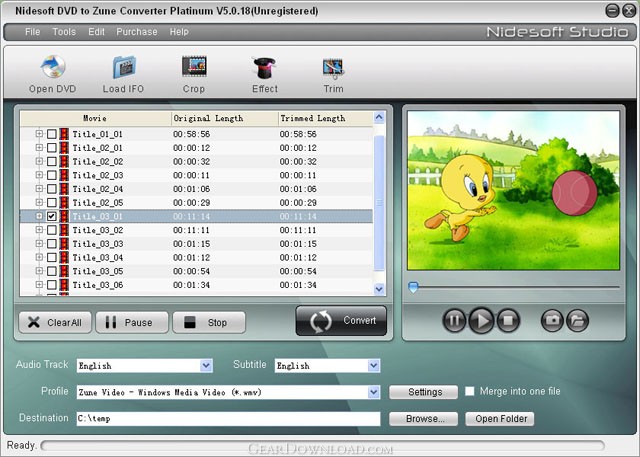Click the preview seek slider handle

(x=413, y=287)
